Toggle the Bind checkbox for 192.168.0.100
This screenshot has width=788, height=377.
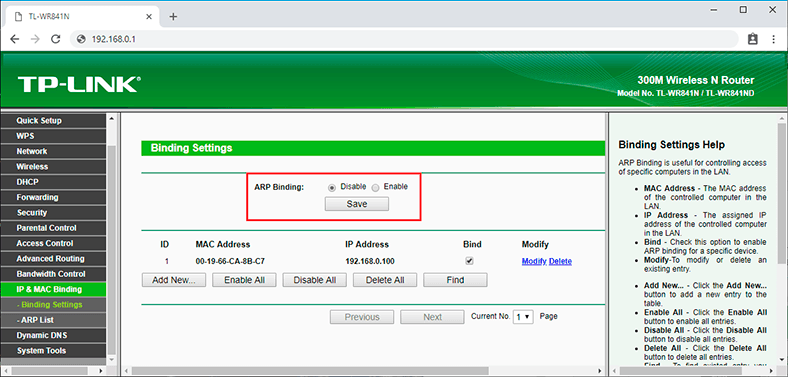pyautogui.click(x=469, y=261)
